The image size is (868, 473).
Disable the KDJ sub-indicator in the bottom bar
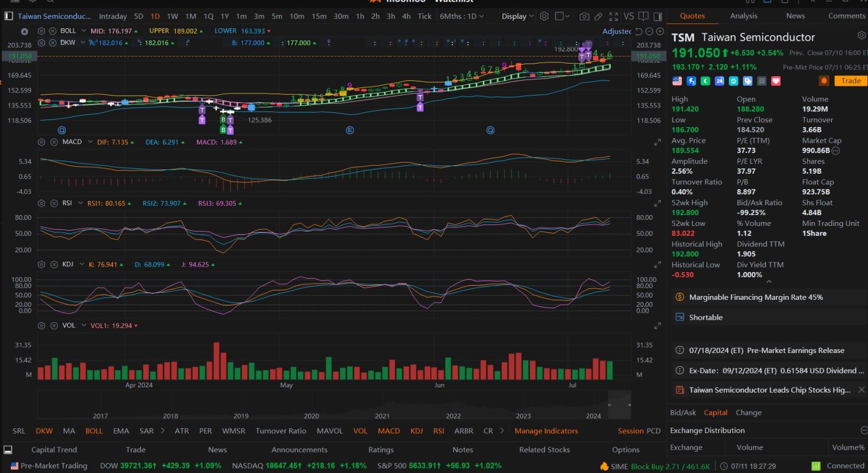[417, 431]
